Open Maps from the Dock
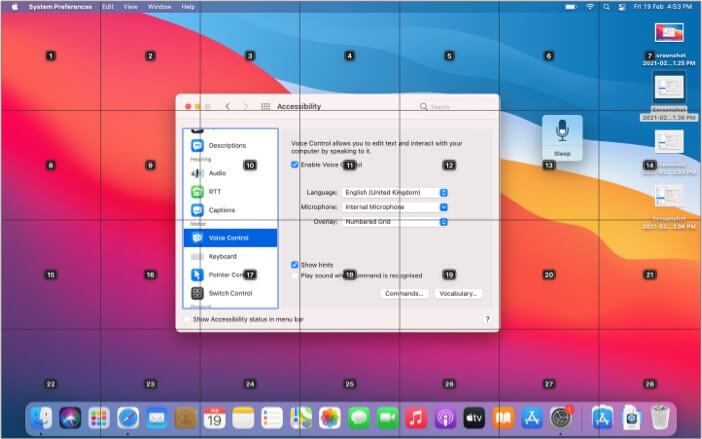Screen dimensions: 702x439 (x=301, y=418)
